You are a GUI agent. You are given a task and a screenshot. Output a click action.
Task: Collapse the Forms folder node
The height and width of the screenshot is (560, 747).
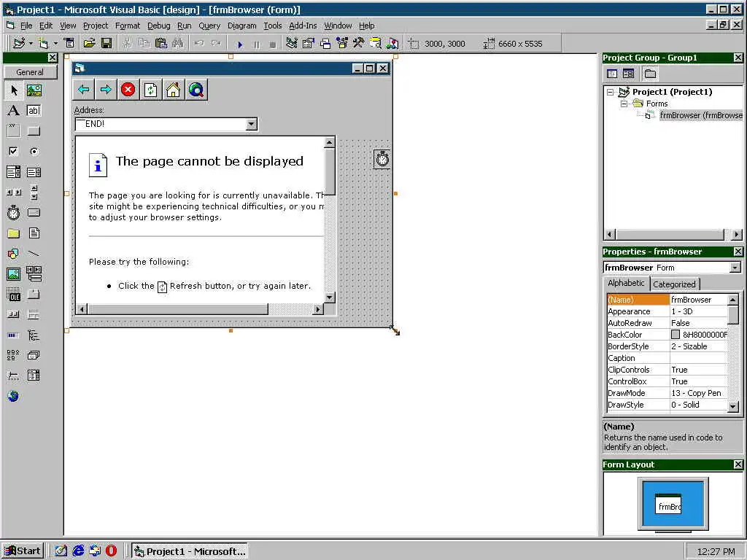(x=624, y=104)
